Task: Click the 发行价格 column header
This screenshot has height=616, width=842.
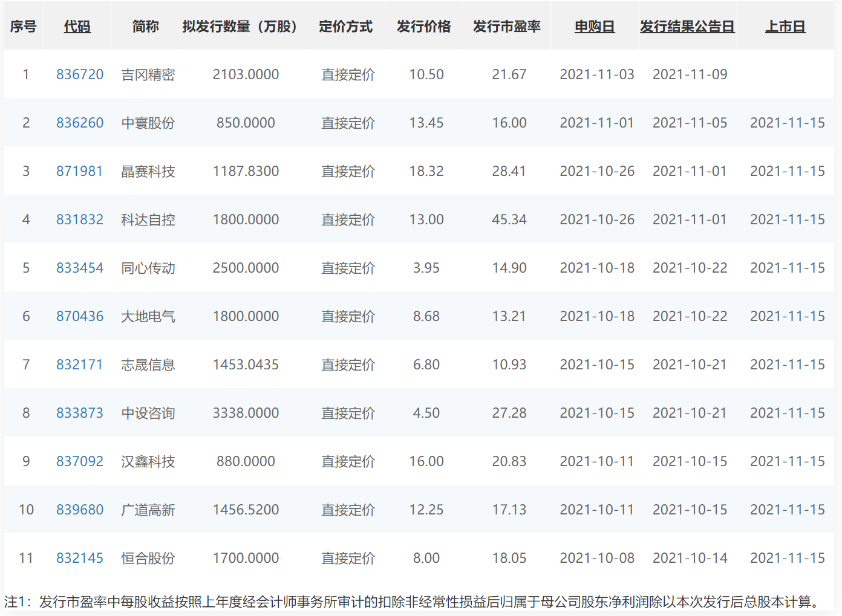Action: point(424,27)
